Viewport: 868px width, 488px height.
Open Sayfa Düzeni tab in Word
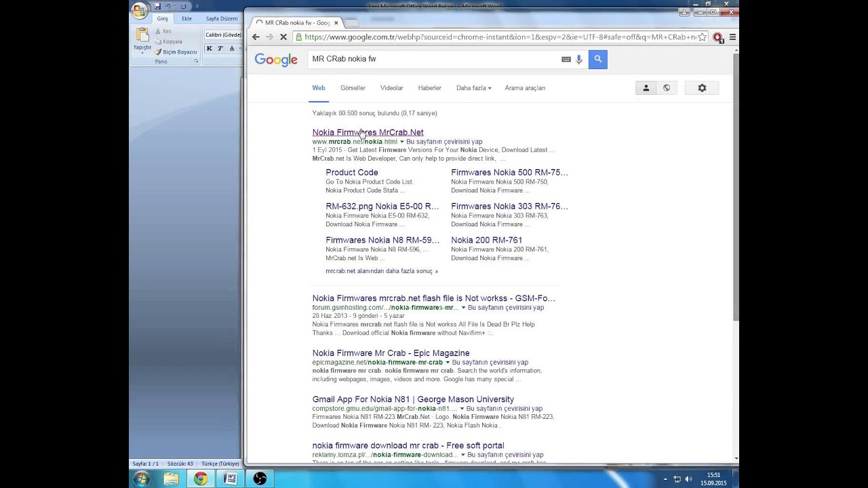222,18
